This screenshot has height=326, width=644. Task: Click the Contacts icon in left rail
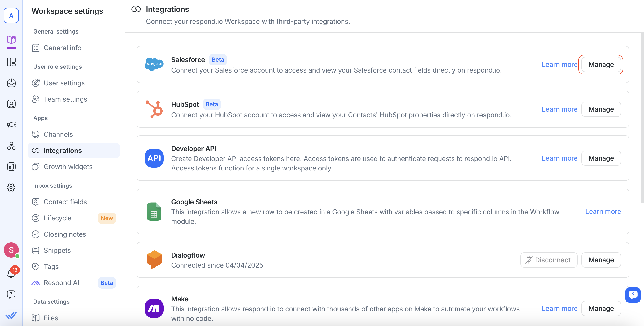click(11, 104)
